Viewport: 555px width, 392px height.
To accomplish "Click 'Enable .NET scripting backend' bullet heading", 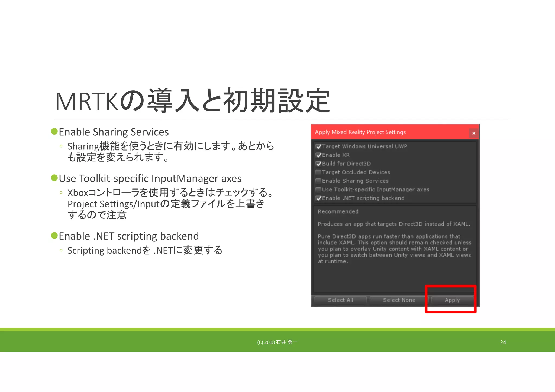I will (x=129, y=236).
